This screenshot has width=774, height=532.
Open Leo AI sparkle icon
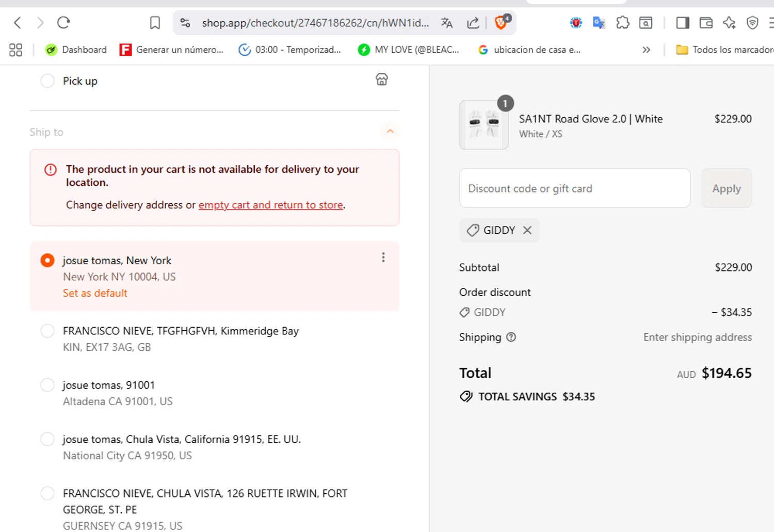(729, 23)
